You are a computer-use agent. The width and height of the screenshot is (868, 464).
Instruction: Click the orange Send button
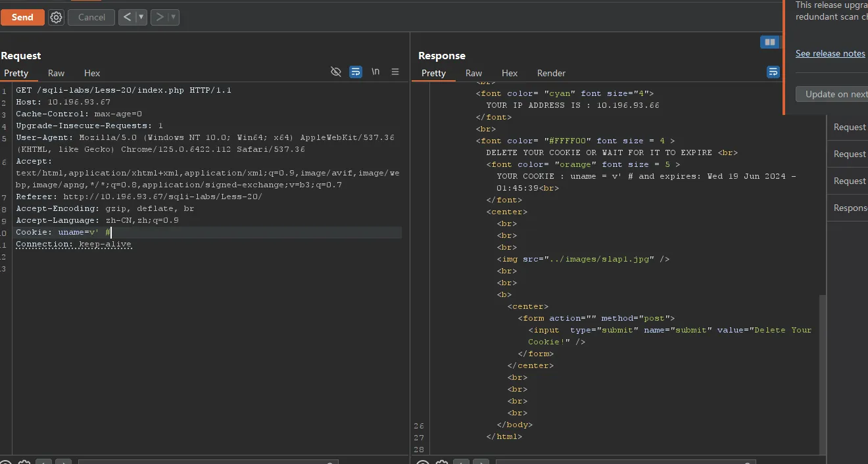22,18
